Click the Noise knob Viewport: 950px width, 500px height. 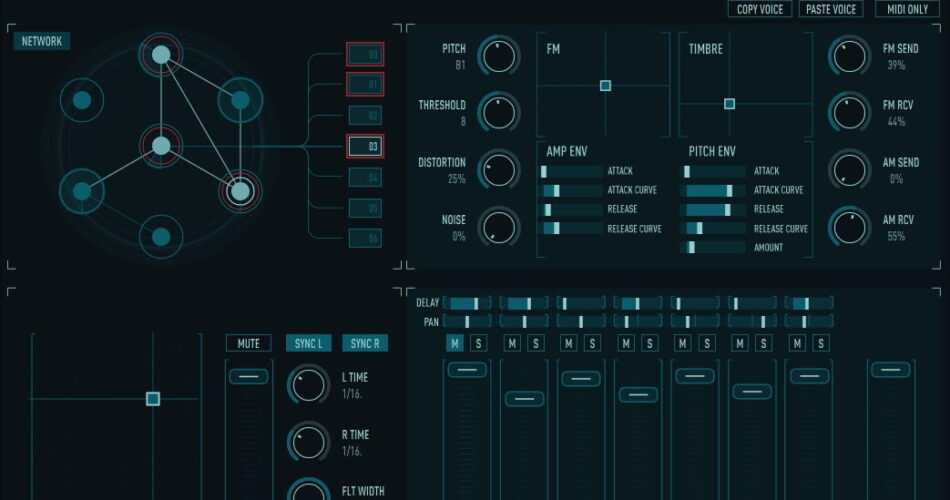pyautogui.click(x=499, y=226)
